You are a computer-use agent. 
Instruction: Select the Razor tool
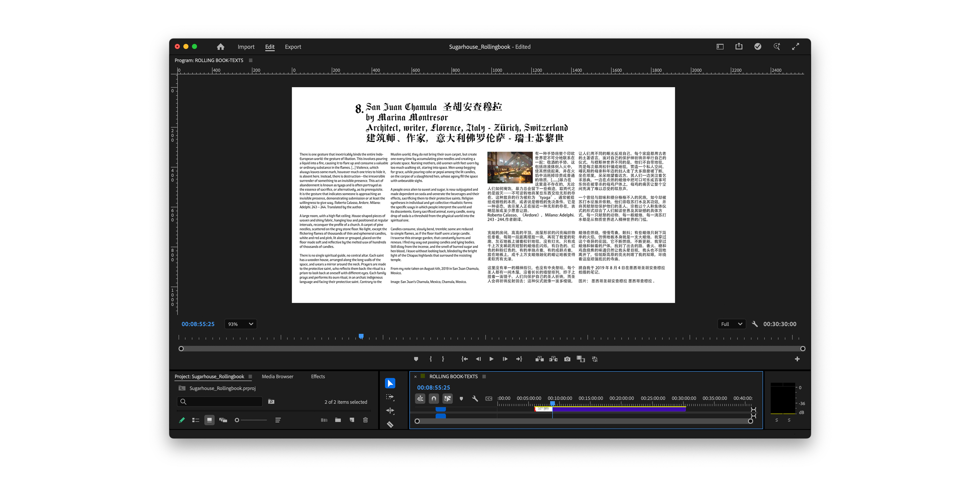[x=390, y=424]
